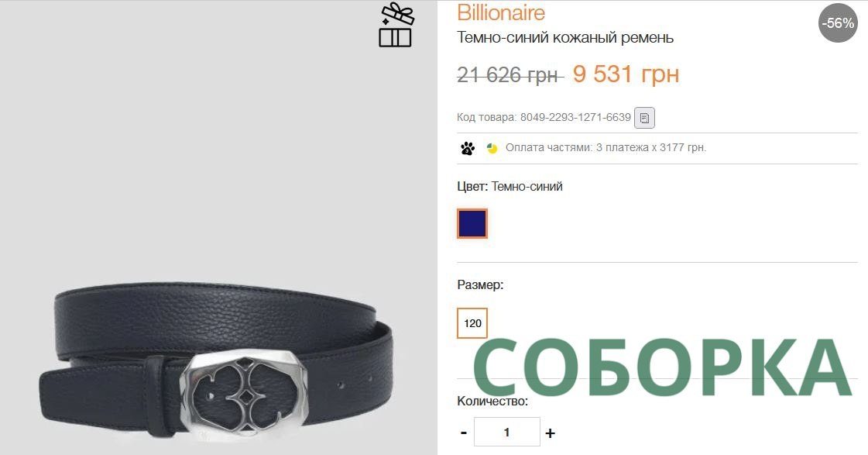Image resolution: width=868 pixels, height=455 pixels.
Task: Click the 'Цвет: Темно-синий' label
Action: [x=509, y=187]
